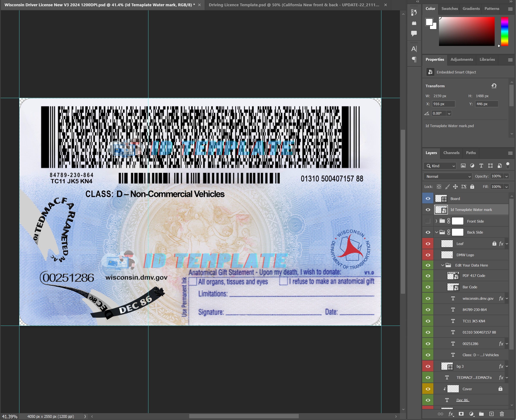
Task: Open the Comments panel icon
Action: click(414, 33)
